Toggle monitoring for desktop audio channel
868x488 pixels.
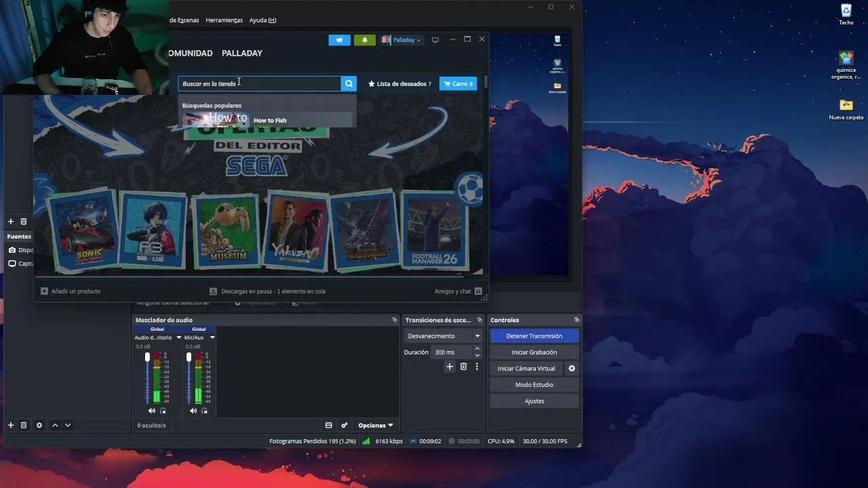(x=163, y=411)
